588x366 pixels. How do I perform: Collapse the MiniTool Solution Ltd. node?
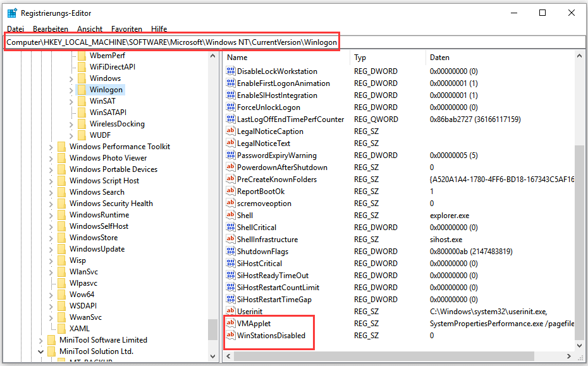click(x=40, y=351)
